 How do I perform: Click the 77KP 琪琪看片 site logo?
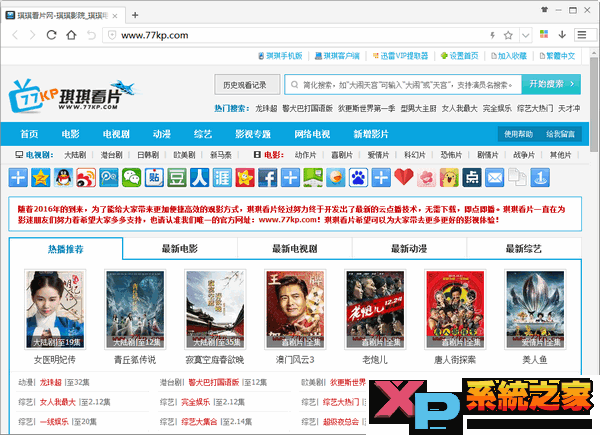(x=73, y=96)
